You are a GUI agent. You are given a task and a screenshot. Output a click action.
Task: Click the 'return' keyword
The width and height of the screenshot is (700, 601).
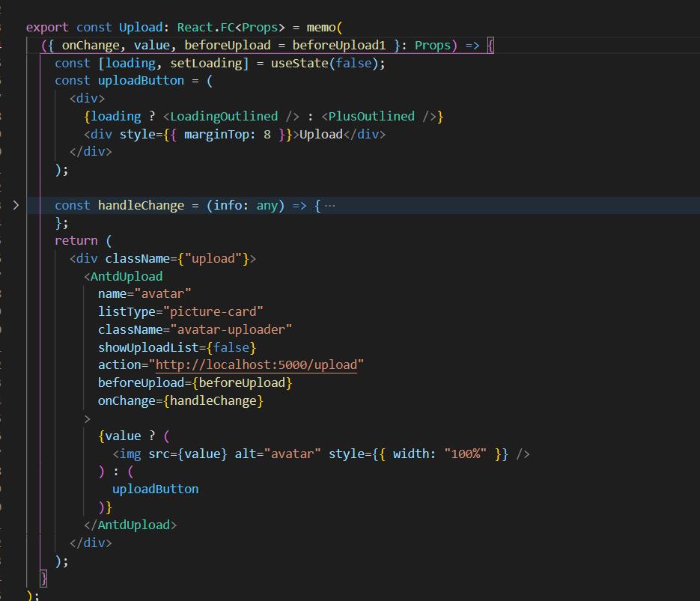pos(76,240)
